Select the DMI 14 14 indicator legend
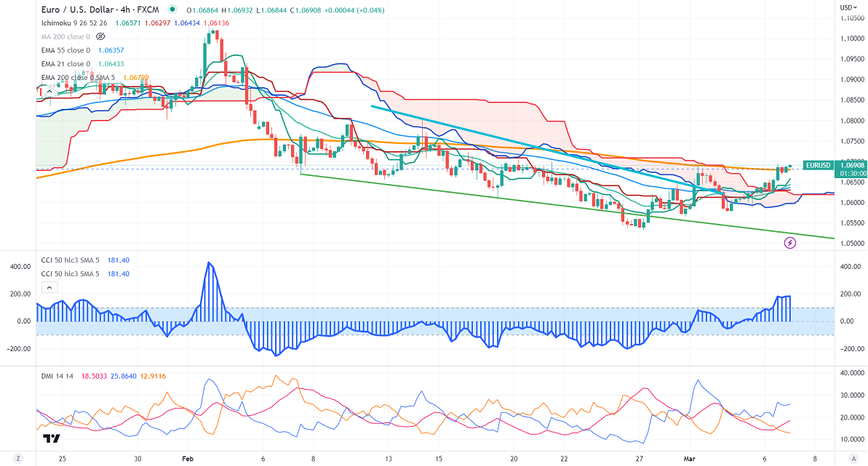The image size is (868, 466). click(58, 375)
